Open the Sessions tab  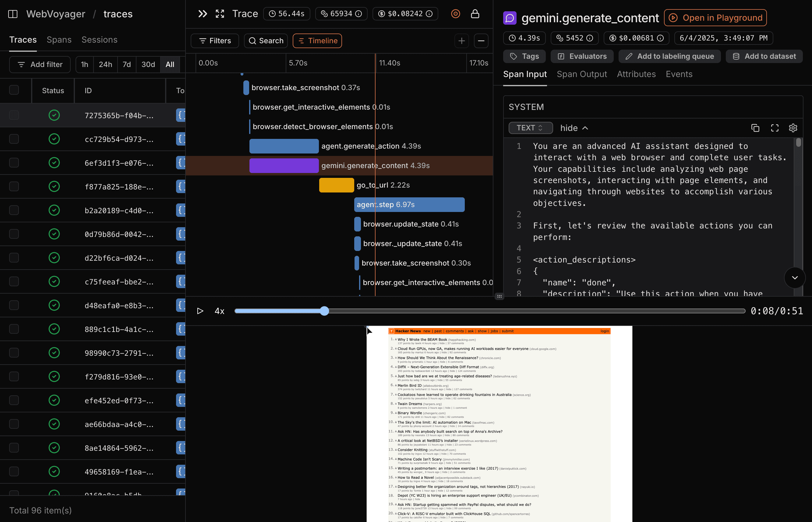pyautogui.click(x=99, y=40)
